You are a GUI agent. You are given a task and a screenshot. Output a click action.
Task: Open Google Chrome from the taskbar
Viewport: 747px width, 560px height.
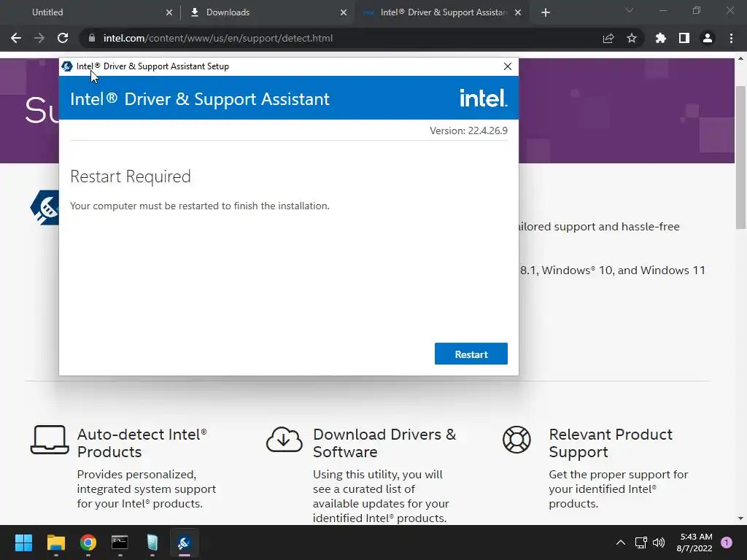(88, 542)
